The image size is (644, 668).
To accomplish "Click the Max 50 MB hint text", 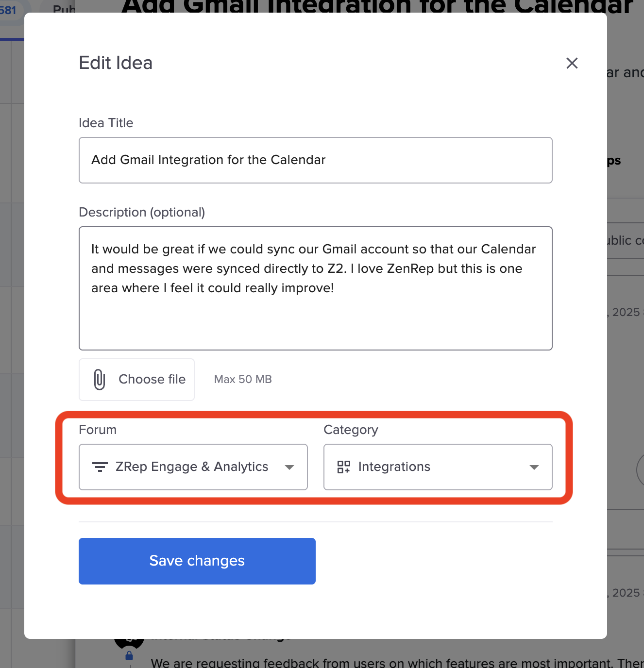I will pyautogui.click(x=243, y=380).
